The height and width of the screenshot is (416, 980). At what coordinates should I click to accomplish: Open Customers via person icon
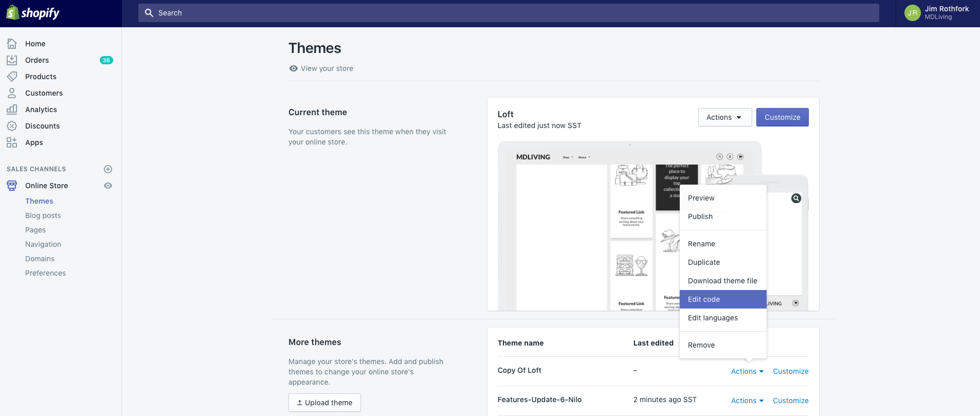pos(12,93)
